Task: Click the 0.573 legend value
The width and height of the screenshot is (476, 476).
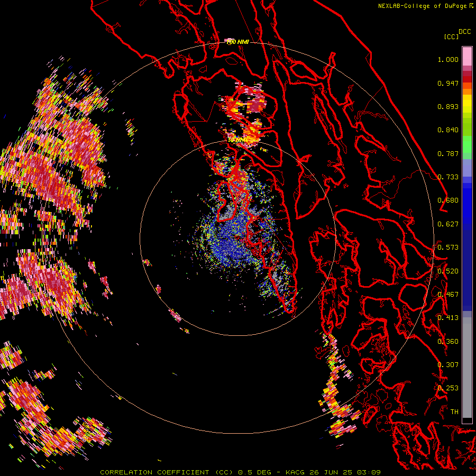Action: pos(448,248)
